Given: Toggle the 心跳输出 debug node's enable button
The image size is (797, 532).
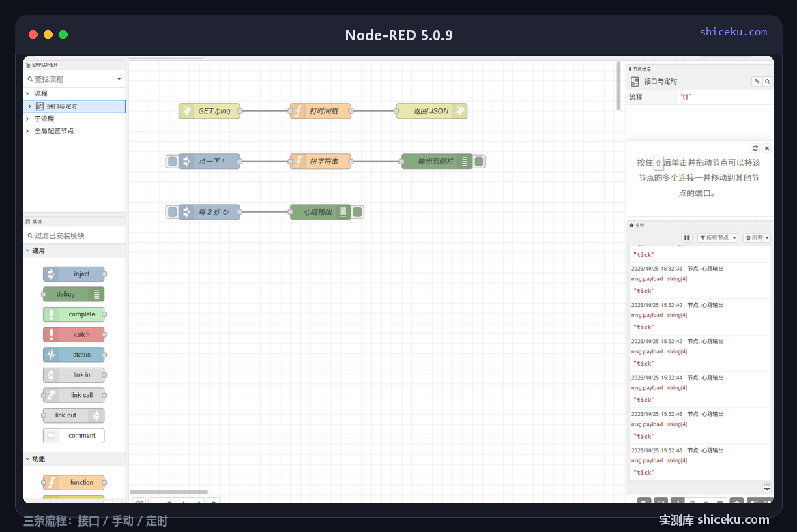Looking at the screenshot, I should pyautogui.click(x=358, y=212).
